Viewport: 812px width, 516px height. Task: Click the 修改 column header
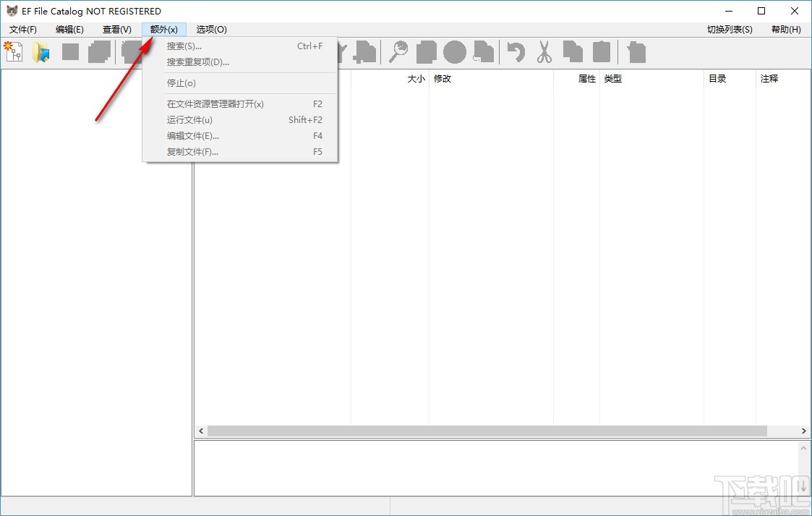click(443, 78)
